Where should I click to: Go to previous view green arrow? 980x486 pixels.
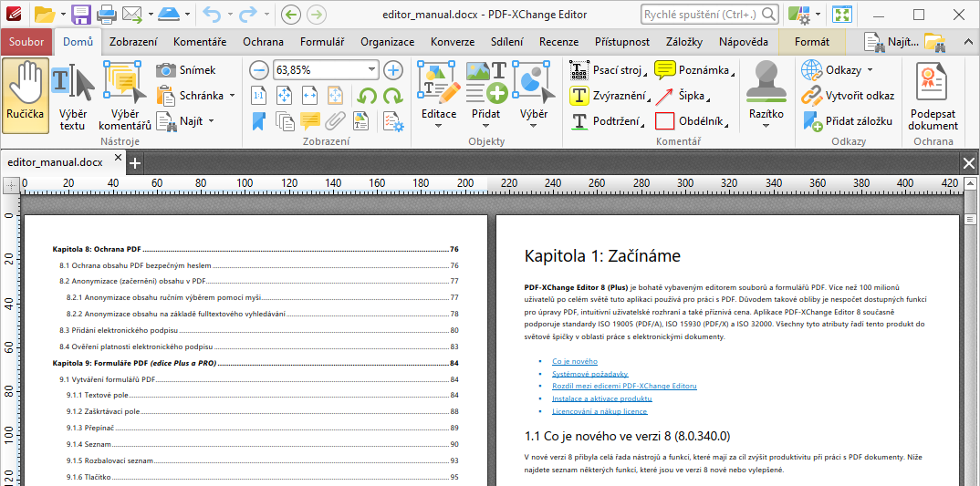291,14
